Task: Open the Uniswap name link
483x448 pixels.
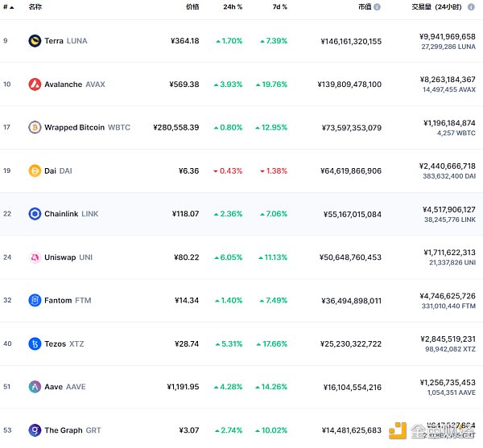Action: pyautogui.click(x=60, y=257)
